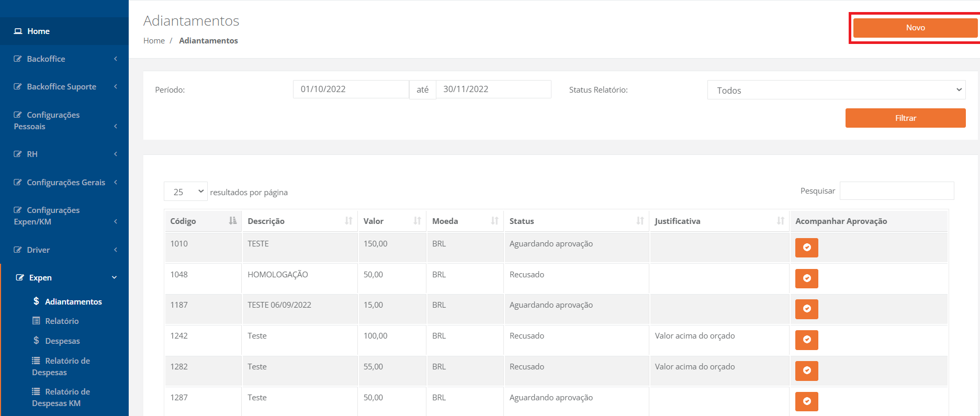Expand Configurações Gerais chevron

tap(115, 183)
